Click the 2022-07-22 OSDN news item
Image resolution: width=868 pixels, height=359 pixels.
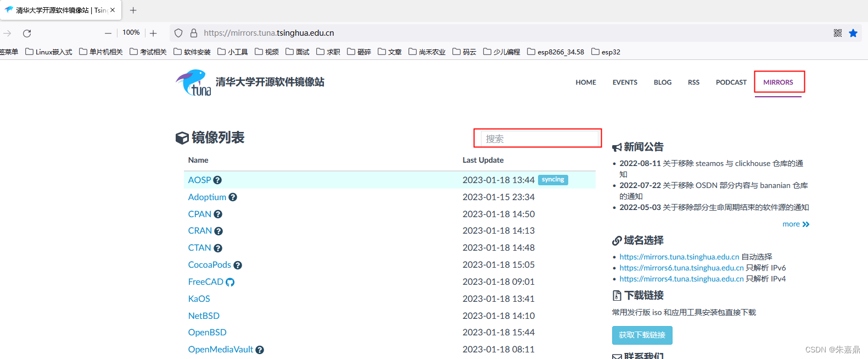(x=714, y=191)
